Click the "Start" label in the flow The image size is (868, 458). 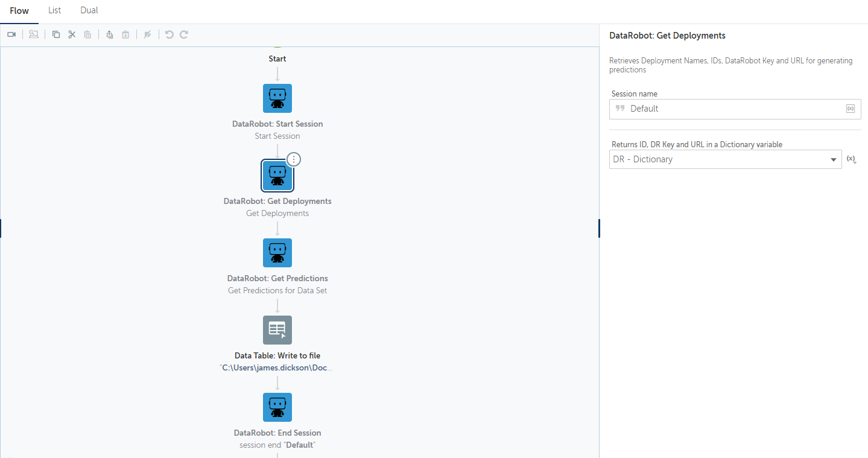tap(277, 59)
